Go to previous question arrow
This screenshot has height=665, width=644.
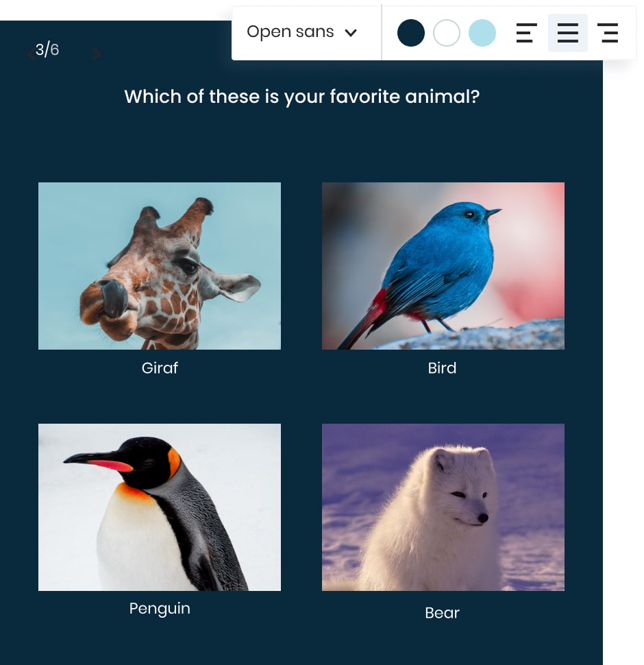pos(31,54)
